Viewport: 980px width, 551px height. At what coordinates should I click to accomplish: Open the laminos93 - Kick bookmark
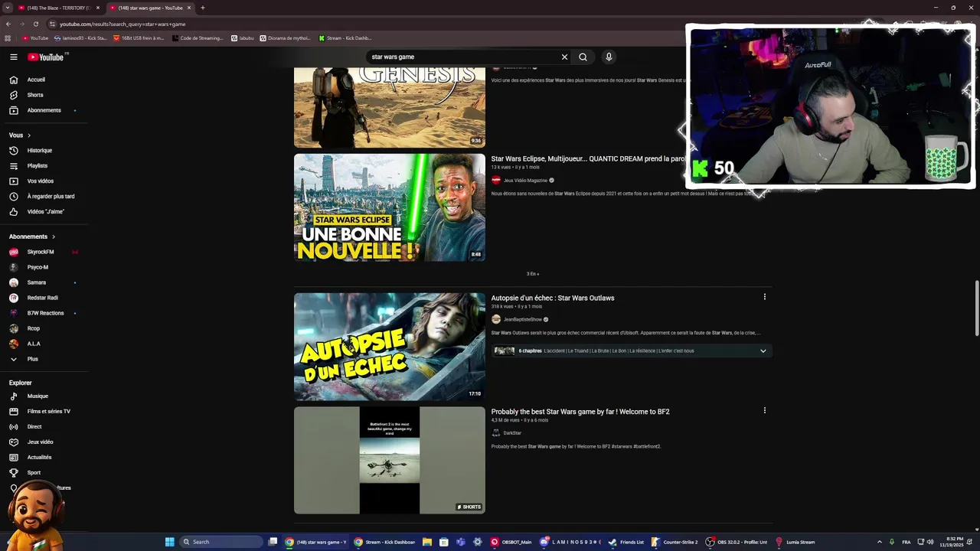pyautogui.click(x=80, y=37)
